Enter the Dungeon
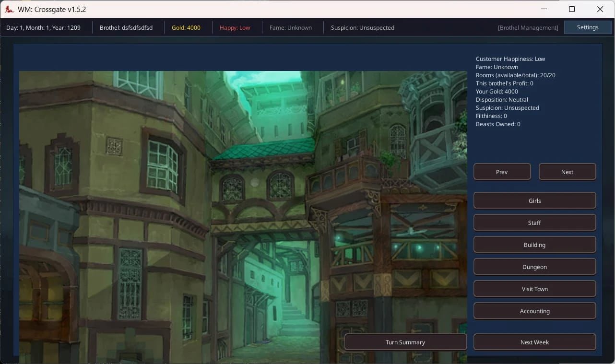This screenshot has width=615, height=364. click(534, 267)
